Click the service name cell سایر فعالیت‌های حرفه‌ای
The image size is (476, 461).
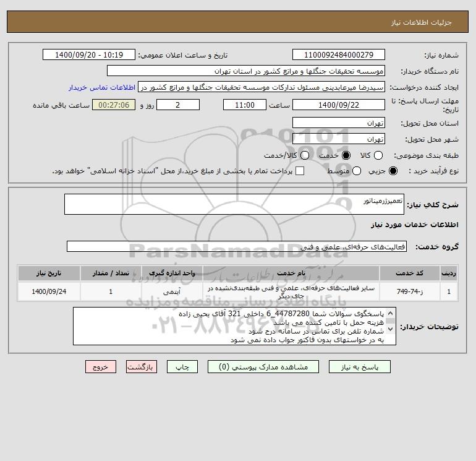(291, 291)
